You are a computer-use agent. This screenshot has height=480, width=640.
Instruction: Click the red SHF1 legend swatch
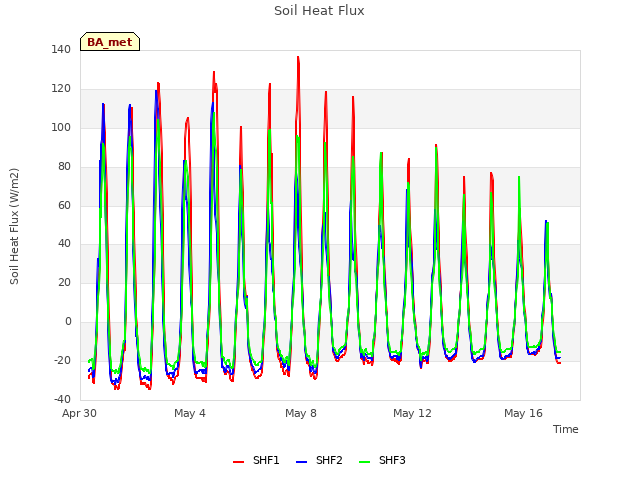point(238,462)
